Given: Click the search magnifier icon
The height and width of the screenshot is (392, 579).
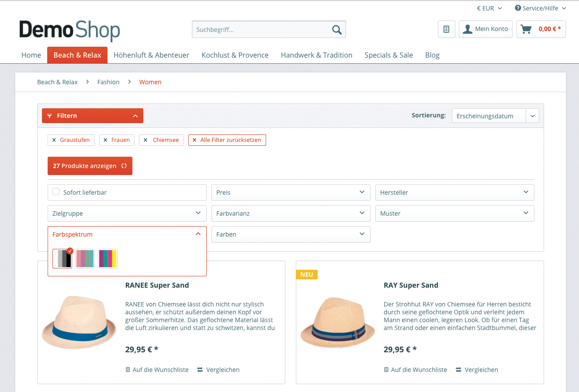Looking at the screenshot, I should coord(336,30).
